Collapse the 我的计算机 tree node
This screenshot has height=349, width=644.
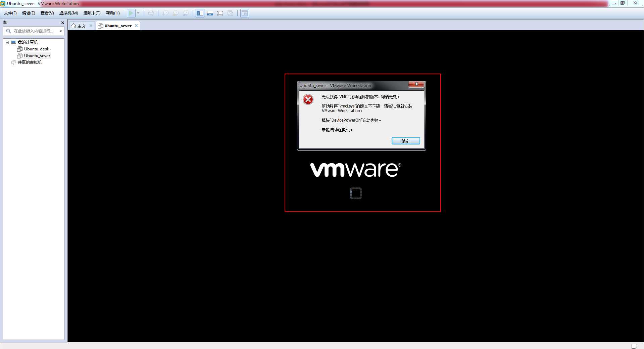point(7,42)
